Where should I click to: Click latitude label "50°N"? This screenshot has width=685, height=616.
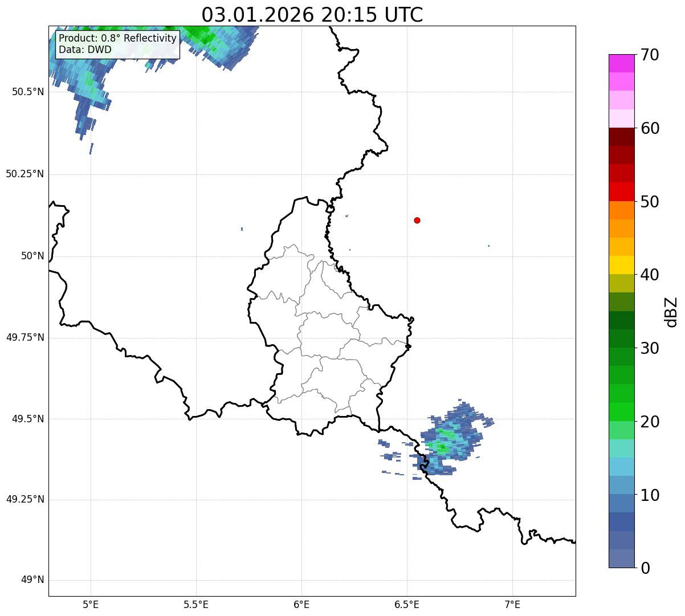pos(32,256)
